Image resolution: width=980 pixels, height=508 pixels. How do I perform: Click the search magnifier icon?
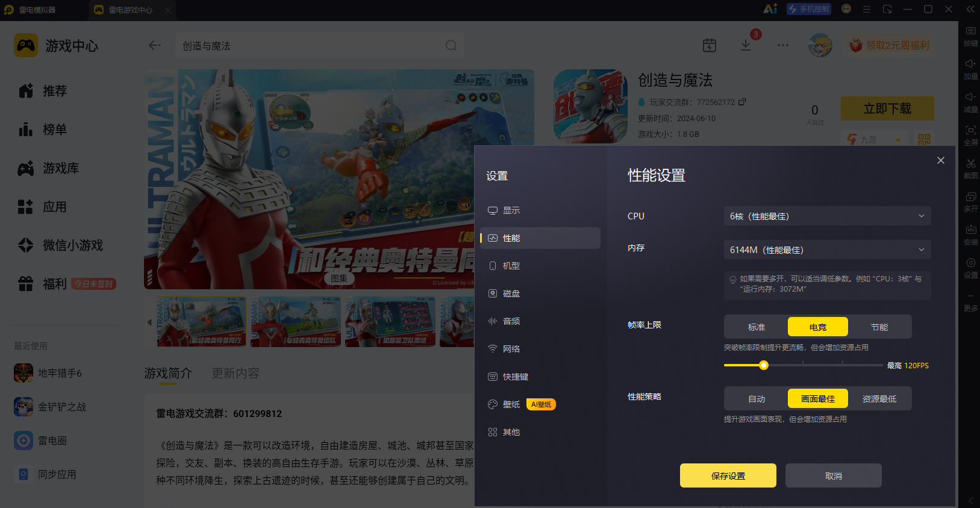click(451, 45)
